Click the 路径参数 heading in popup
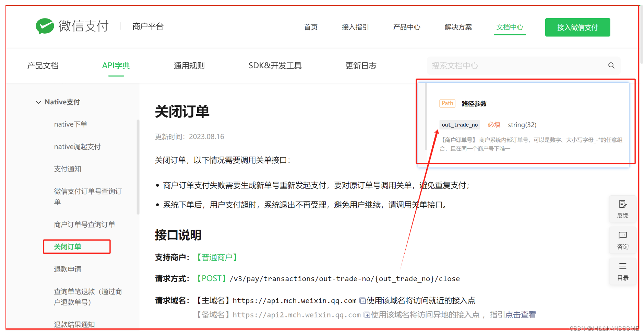Screen dimensions: 644x334 pos(474,104)
